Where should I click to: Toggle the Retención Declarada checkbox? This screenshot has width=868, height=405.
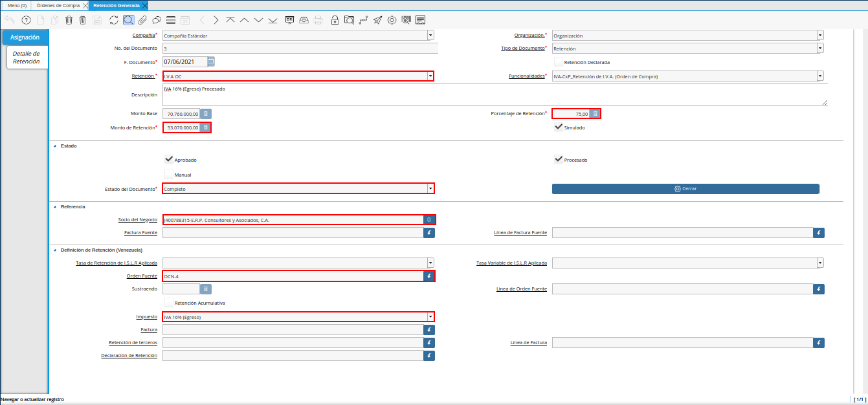point(558,62)
